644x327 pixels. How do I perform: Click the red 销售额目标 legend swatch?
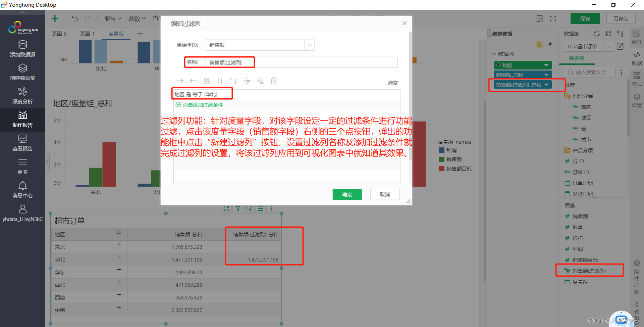point(442,169)
